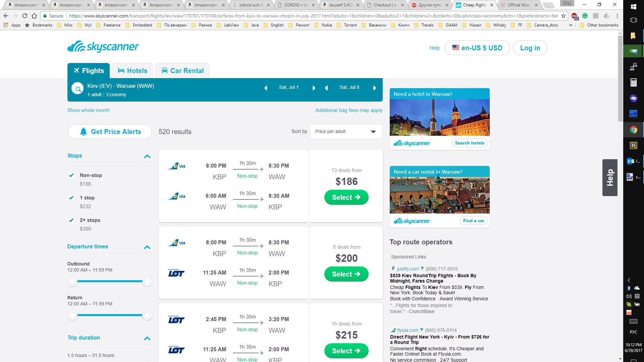Open Chrome from the Windows taskbar

pyautogui.click(x=633, y=130)
